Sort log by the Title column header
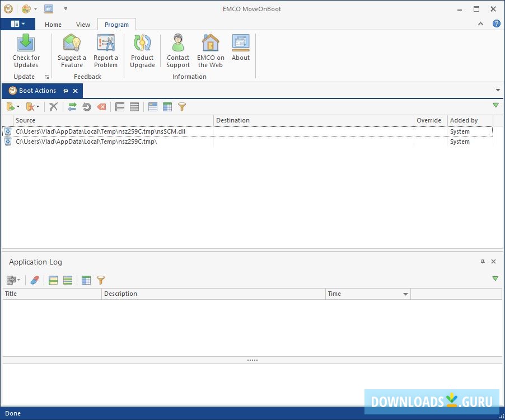 coord(52,294)
